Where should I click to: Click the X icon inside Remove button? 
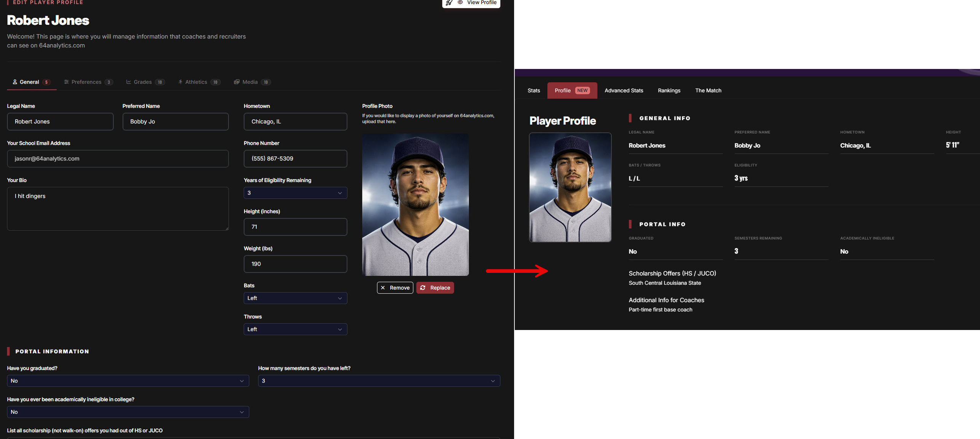pyautogui.click(x=383, y=288)
